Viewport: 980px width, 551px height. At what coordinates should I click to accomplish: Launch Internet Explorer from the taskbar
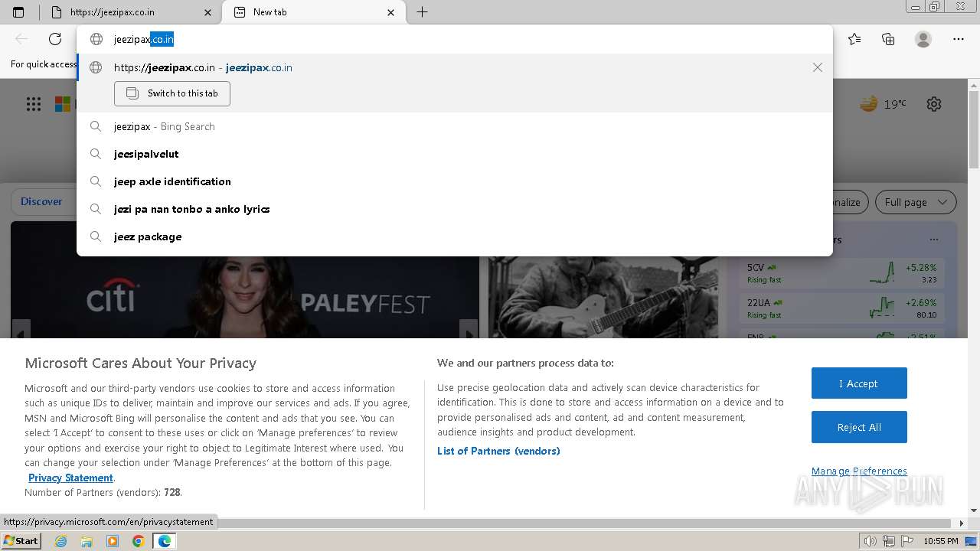(61, 541)
